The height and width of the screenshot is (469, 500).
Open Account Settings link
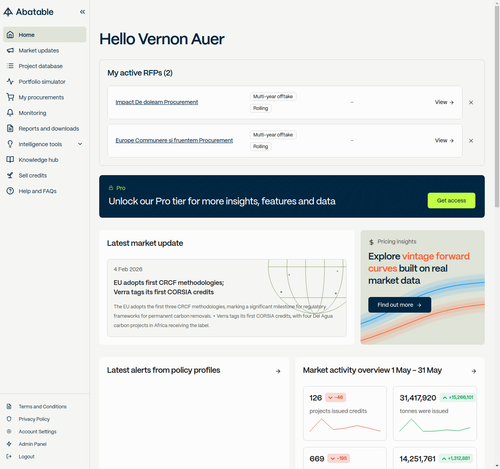pos(37,431)
